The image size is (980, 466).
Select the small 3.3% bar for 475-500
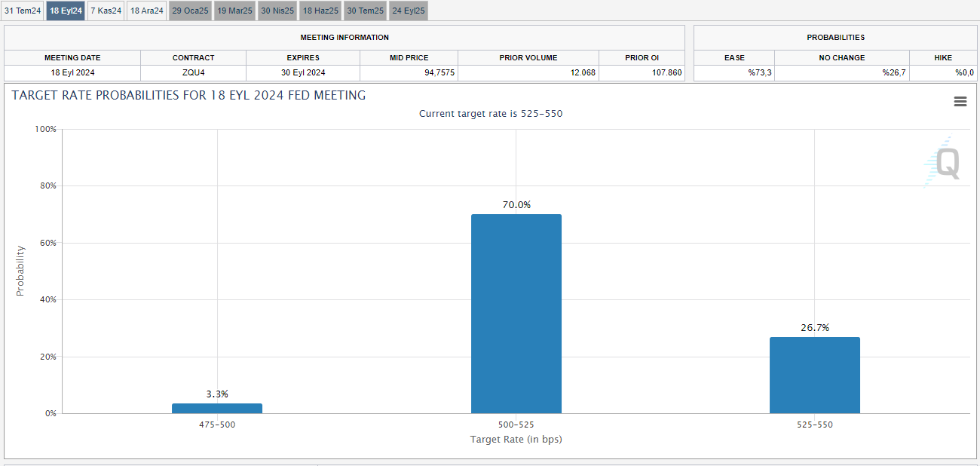coord(217,408)
